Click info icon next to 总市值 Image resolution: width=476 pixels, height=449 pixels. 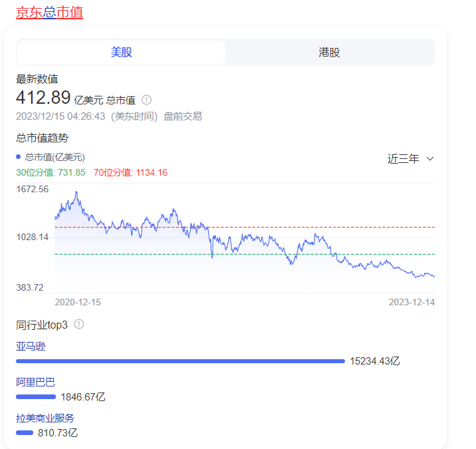[x=146, y=100]
